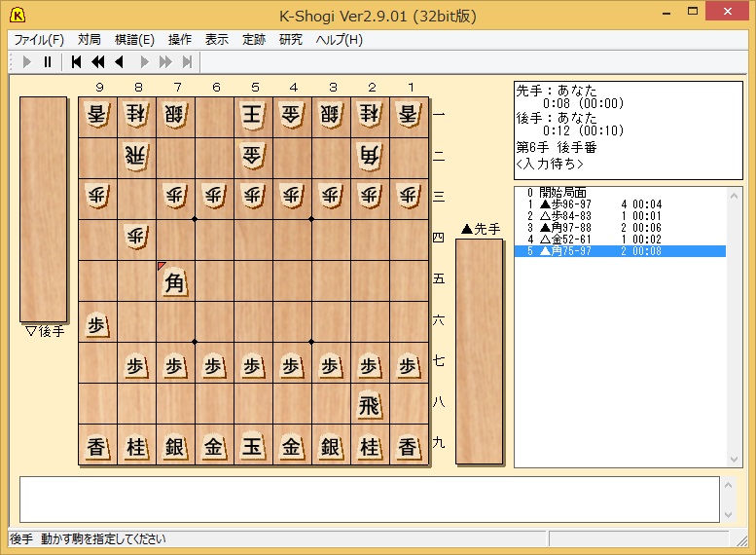Open the 研究 menu
756x555 pixels.
(291, 40)
